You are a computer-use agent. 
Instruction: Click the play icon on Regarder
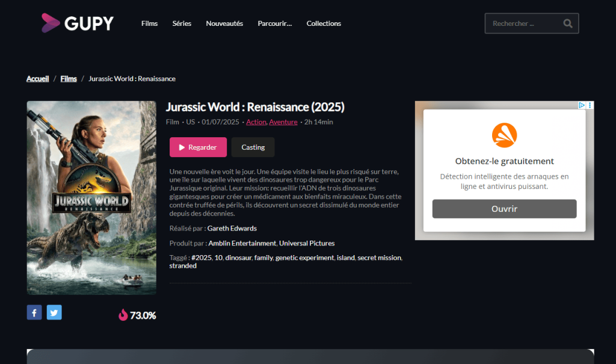click(182, 147)
